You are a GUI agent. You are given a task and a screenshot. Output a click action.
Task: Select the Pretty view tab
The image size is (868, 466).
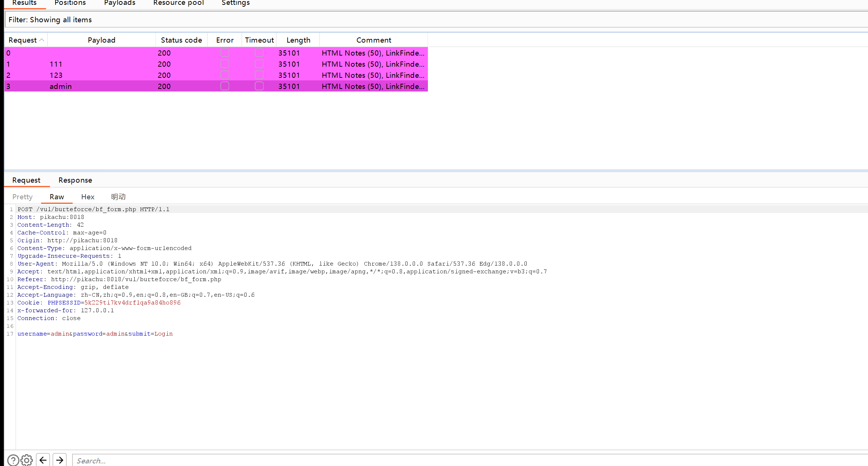click(22, 197)
